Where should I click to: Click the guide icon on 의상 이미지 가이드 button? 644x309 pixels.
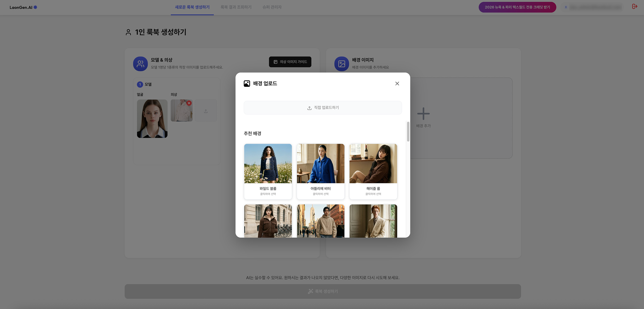(x=275, y=62)
